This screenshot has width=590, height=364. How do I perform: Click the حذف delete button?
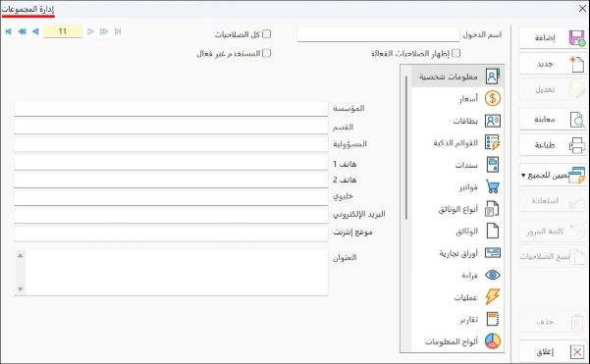(x=553, y=322)
